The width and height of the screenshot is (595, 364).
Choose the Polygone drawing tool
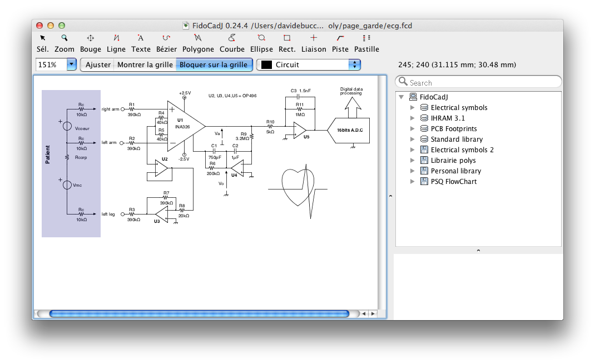[198, 43]
